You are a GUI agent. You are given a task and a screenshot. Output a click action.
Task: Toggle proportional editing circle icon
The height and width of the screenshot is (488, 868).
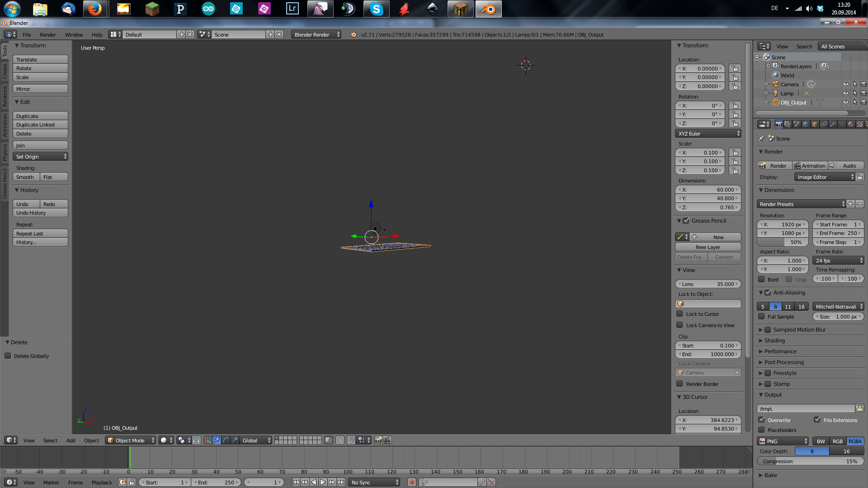(x=340, y=440)
